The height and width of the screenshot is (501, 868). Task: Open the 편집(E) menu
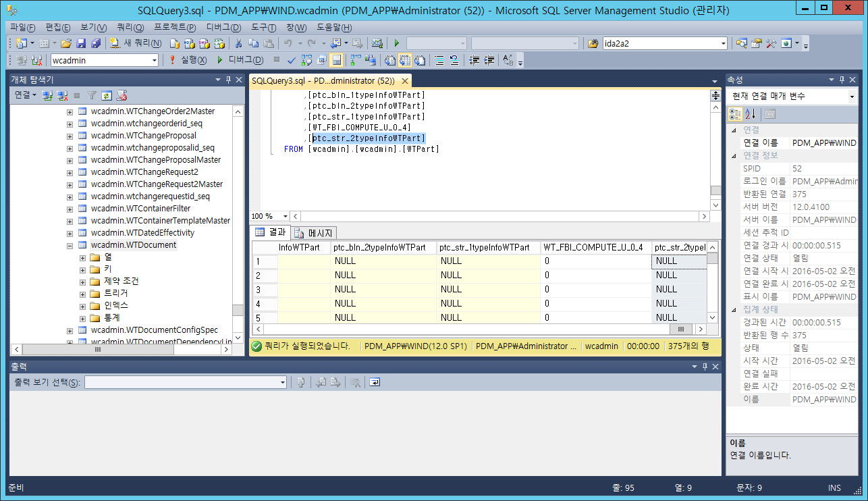click(x=57, y=28)
